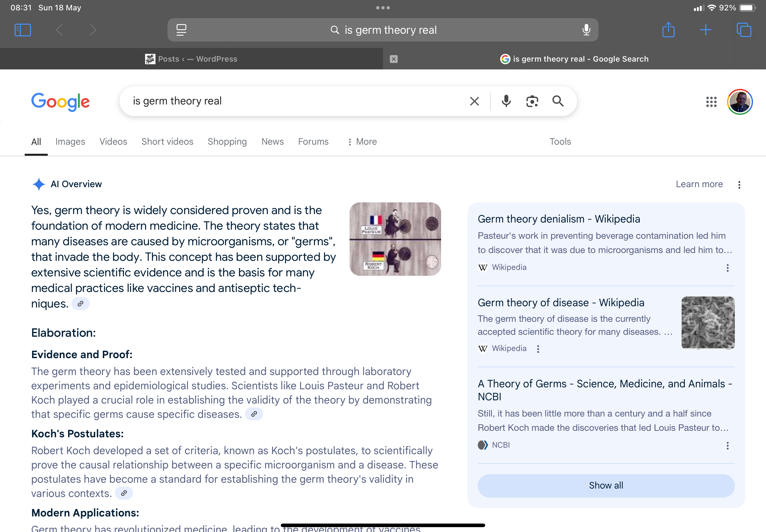This screenshot has width=766, height=532.
Task: Open the Google apps grid
Action: 711,102
